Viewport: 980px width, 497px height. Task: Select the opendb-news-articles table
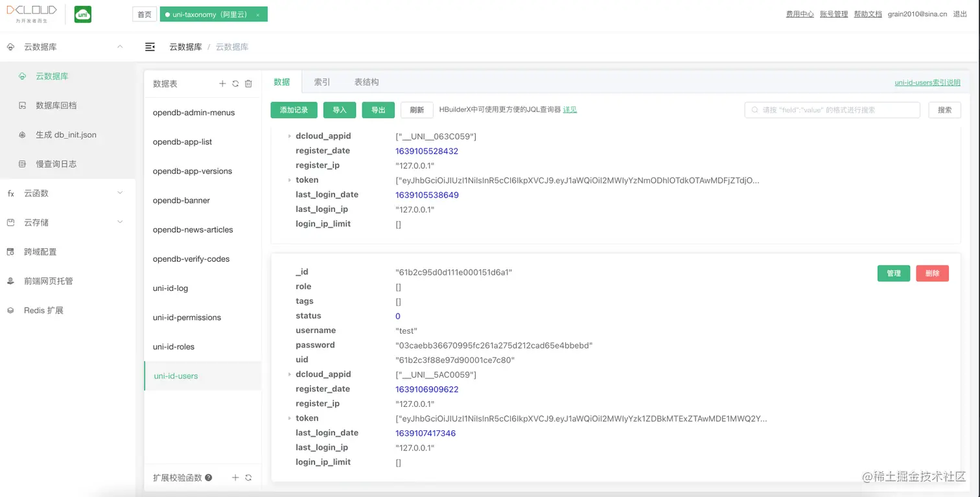(203, 229)
